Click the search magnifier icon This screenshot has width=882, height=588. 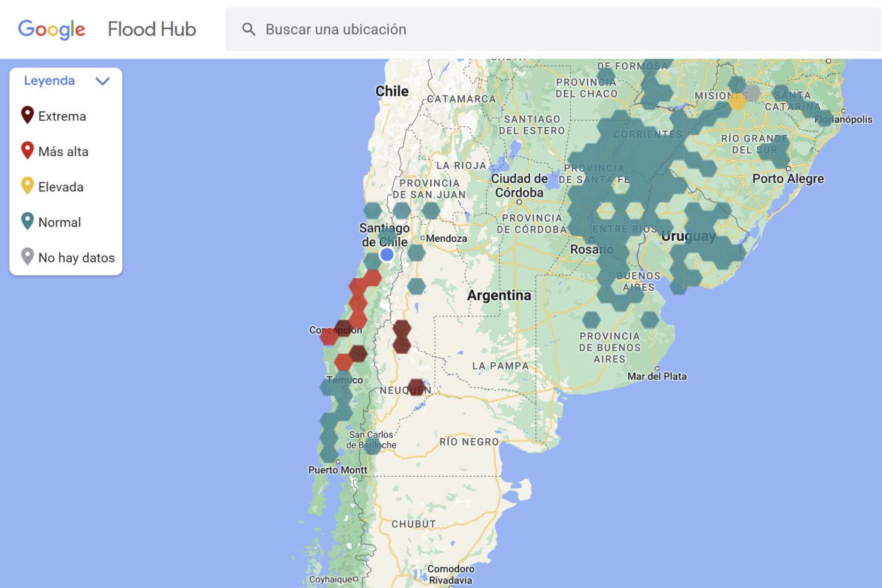tap(249, 30)
